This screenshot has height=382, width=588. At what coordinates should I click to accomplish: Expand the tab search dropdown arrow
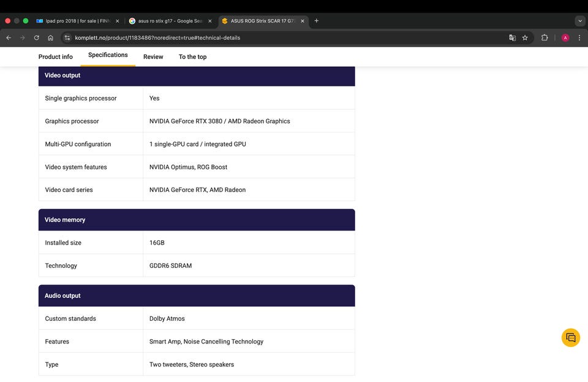[580, 21]
